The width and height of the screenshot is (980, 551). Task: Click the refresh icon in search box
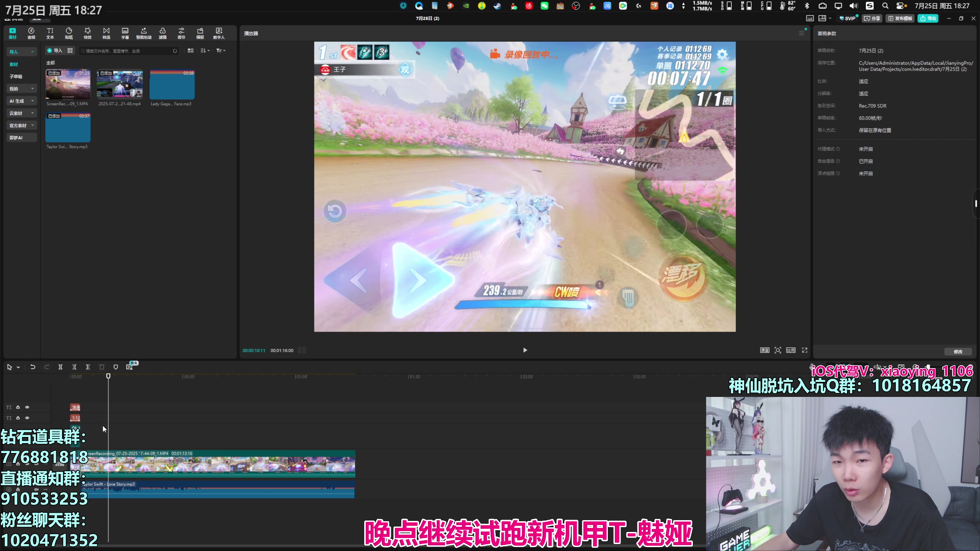(175, 51)
